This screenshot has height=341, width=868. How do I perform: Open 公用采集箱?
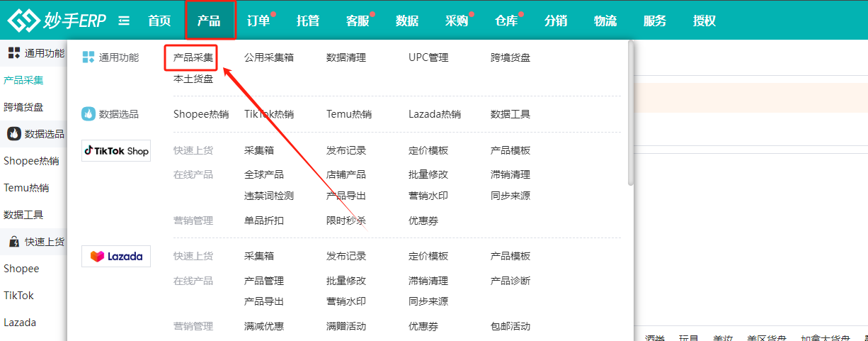269,57
